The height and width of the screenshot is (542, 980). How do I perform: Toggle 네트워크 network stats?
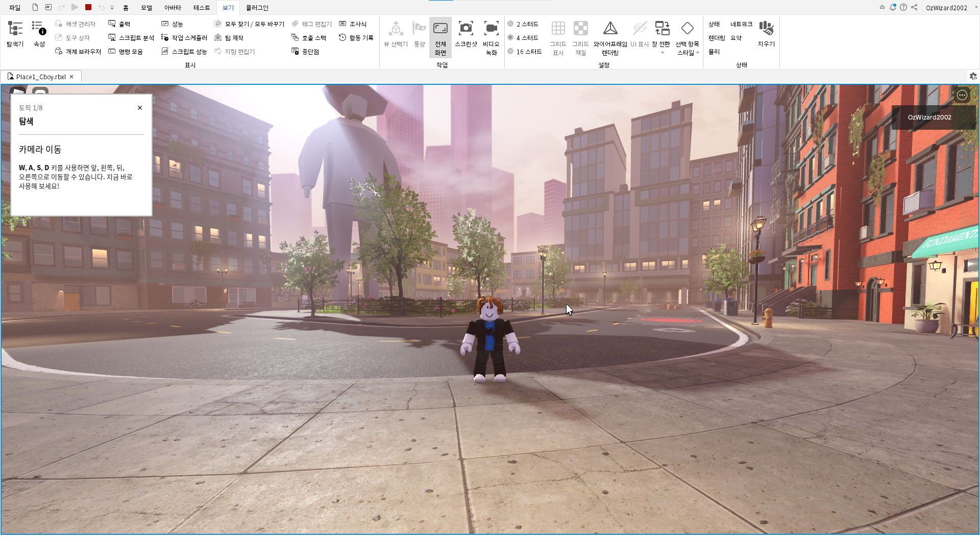point(741,24)
